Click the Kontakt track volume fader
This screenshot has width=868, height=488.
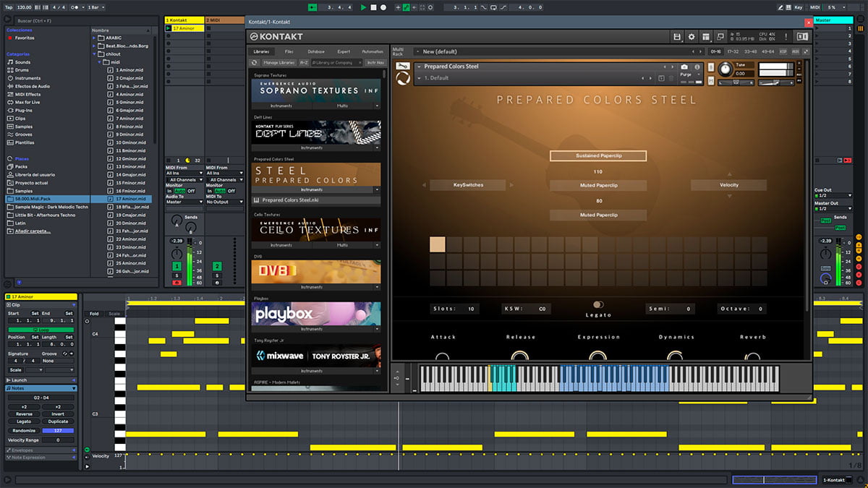(x=190, y=261)
